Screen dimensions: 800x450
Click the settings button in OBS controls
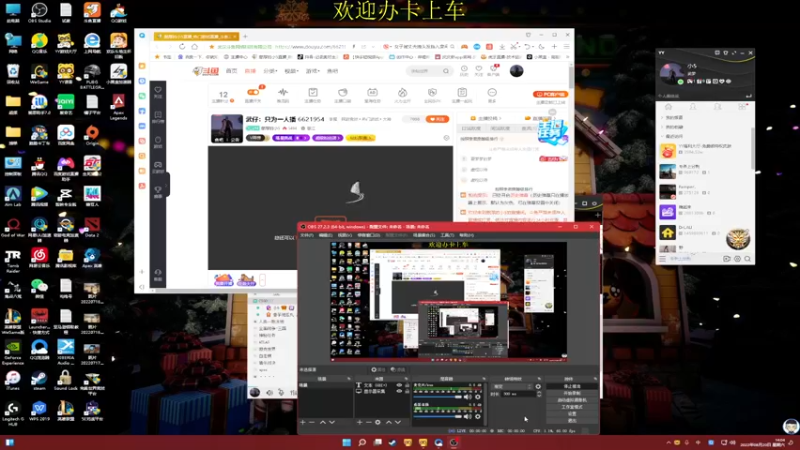click(572, 414)
